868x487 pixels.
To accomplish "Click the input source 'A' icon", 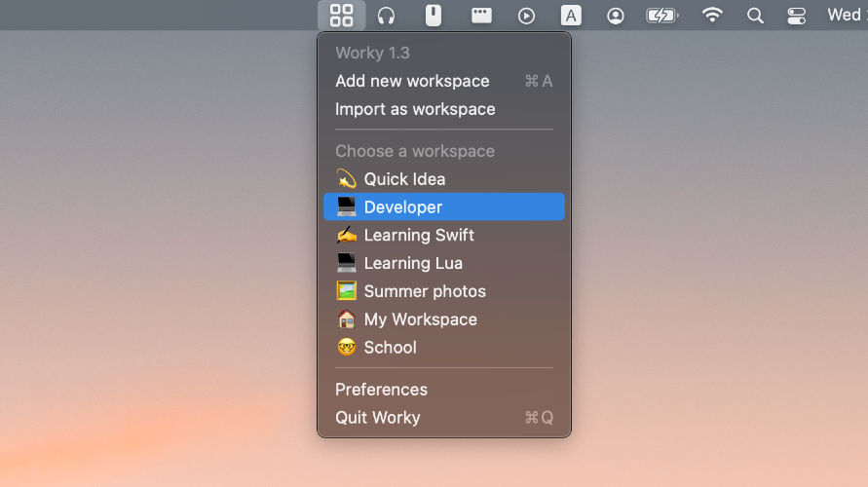I will (571, 16).
